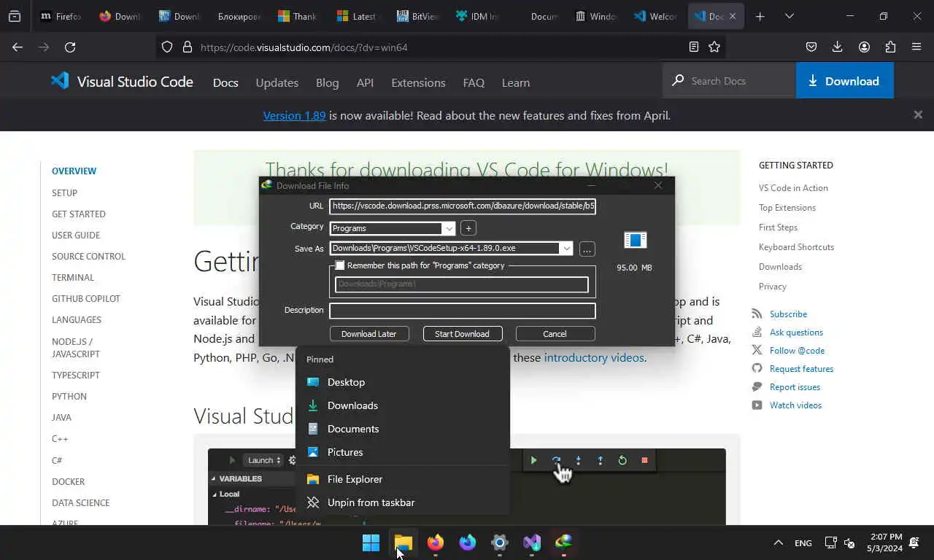
Task: Open Firefox from the taskbar
Action: (x=436, y=542)
